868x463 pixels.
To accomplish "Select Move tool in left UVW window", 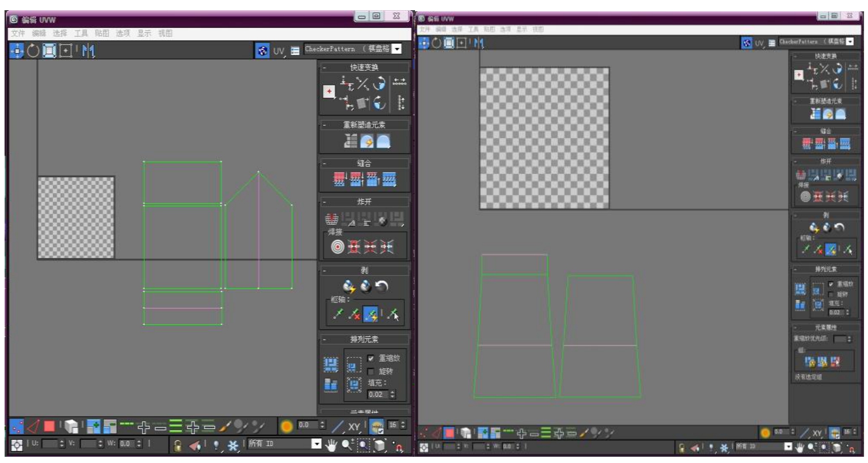I will click(17, 51).
